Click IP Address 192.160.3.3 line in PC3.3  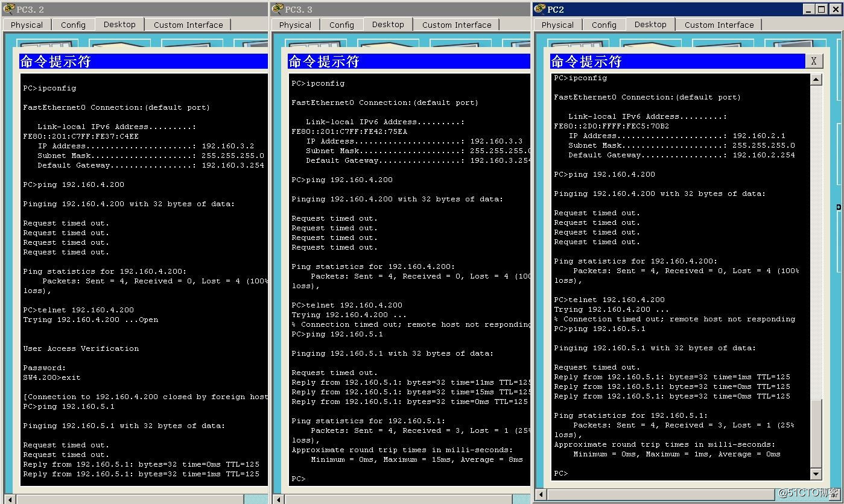click(414, 141)
